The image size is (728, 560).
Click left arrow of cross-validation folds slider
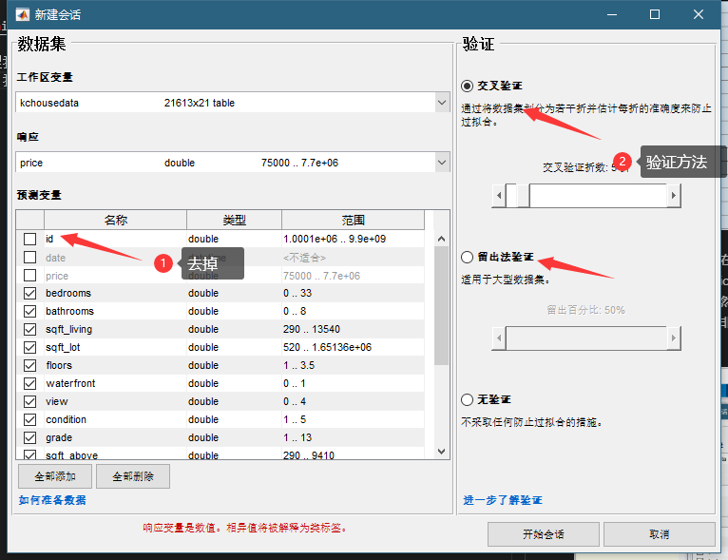click(498, 196)
